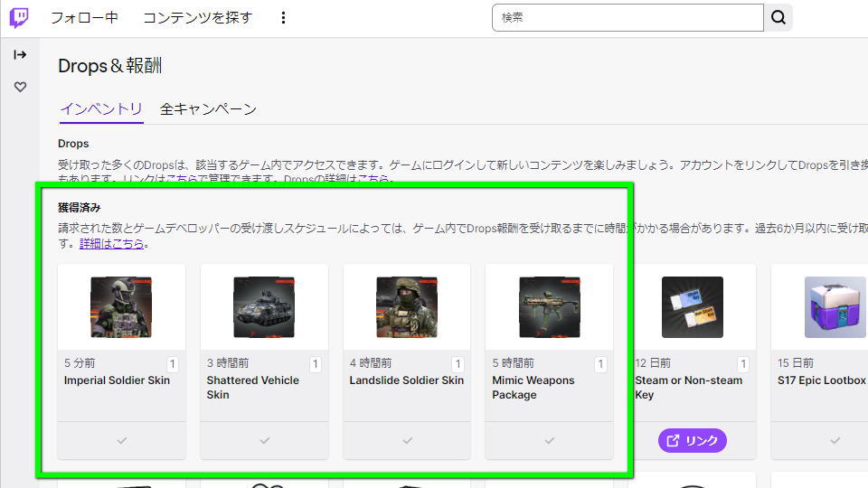Open the Steam or Non-steam Key thumbnail

coord(693,307)
